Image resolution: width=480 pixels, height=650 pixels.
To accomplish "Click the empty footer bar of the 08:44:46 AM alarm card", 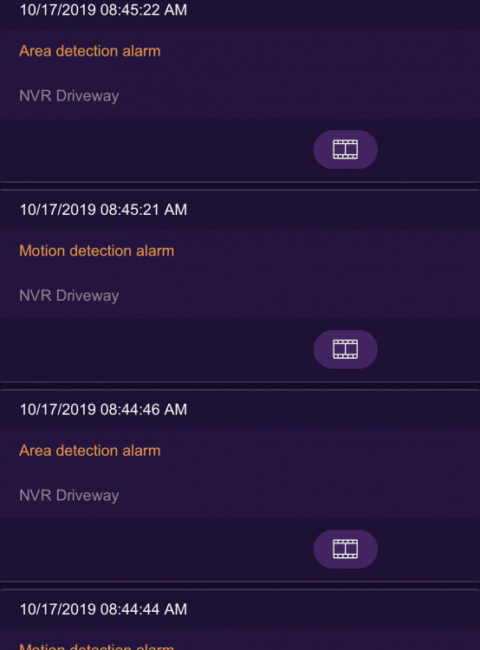I will (155, 550).
